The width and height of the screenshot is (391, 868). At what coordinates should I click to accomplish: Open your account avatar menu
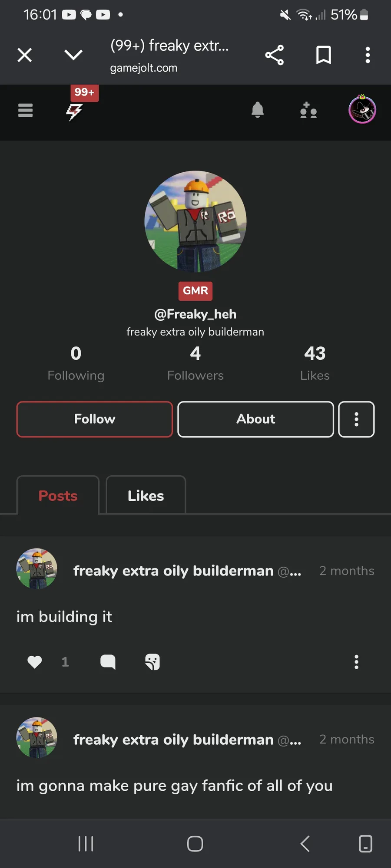tap(362, 109)
